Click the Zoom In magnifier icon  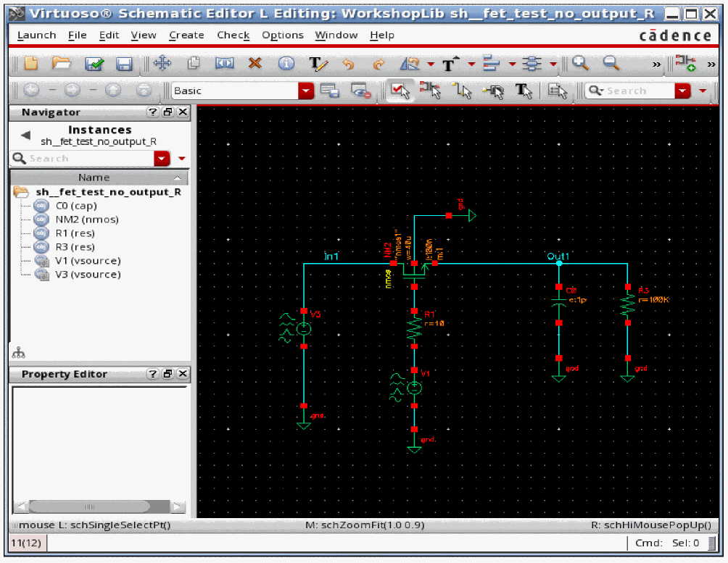coord(580,64)
